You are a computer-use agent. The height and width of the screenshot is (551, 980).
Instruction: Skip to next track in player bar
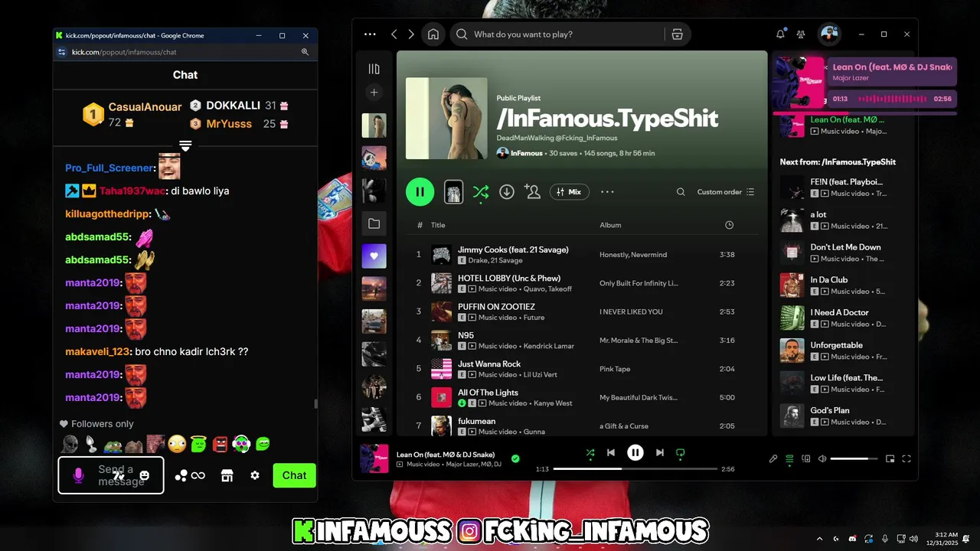tap(660, 452)
